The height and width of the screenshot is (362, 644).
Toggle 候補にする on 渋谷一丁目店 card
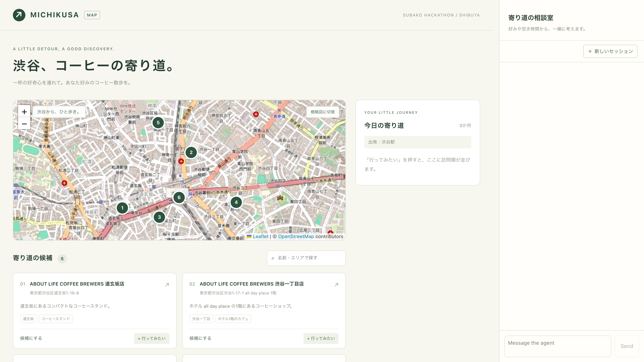pyautogui.click(x=200, y=338)
